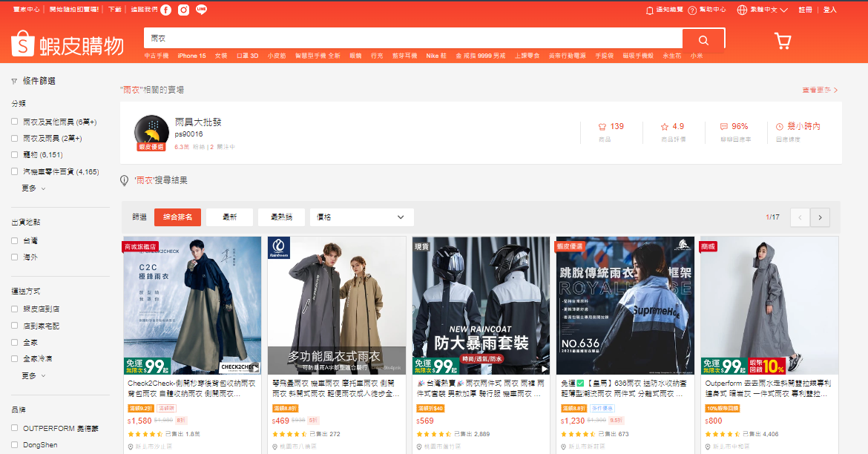Open the Shopee Instagram icon

point(184,10)
